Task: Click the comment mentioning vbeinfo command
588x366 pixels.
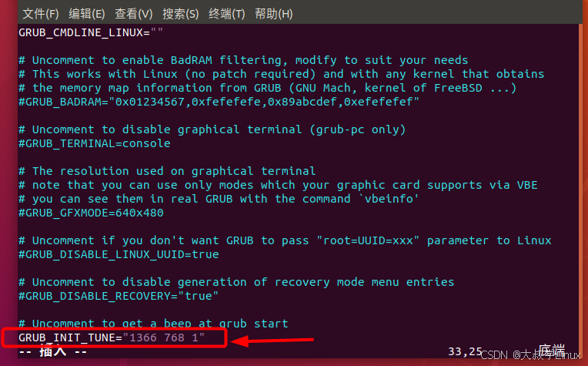Action: pos(219,199)
